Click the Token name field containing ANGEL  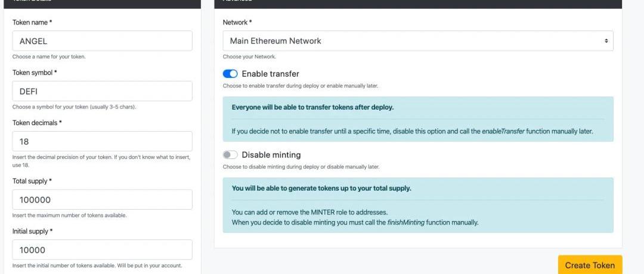click(x=102, y=41)
